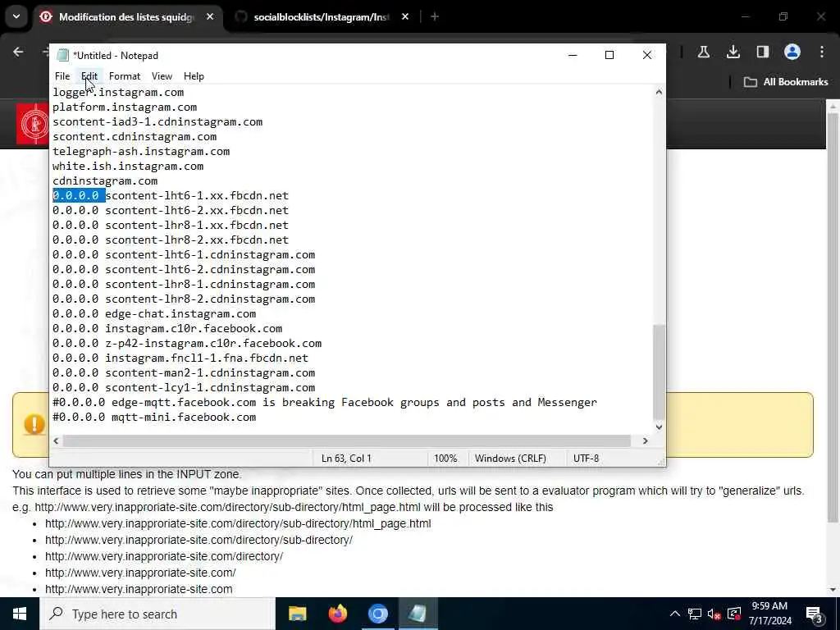Click line scontent-man2-1.cdninstagram.com
Screen dimensions: 840x630
point(184,373)
